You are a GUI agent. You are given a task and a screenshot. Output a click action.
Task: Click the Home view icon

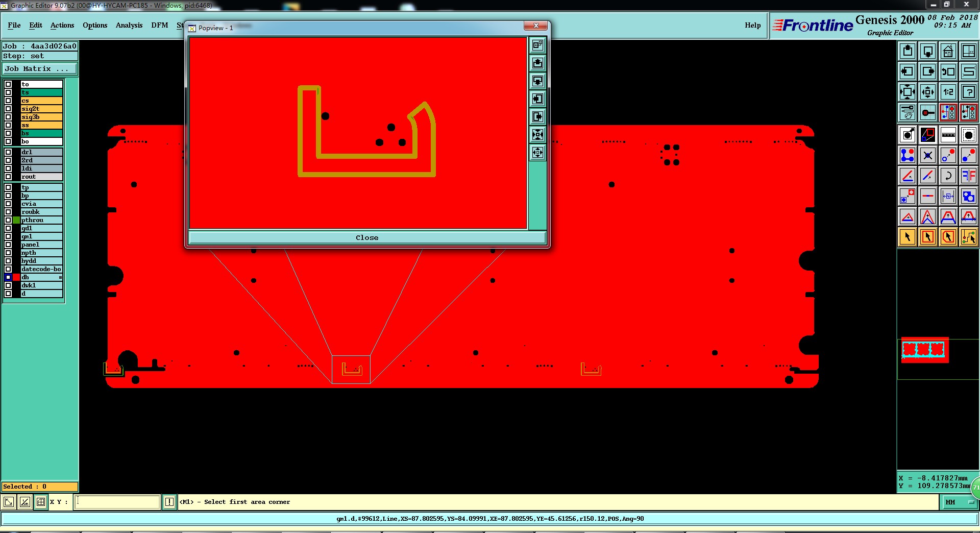tap(948, 51)
